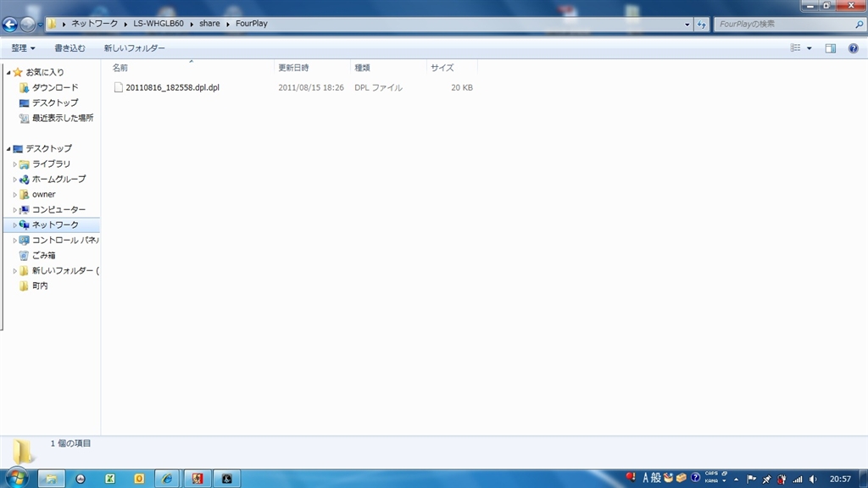Screen dimensions: 868x488
Task: Expand the ライブラリ tree node
Action: click(x=15, y=164)
